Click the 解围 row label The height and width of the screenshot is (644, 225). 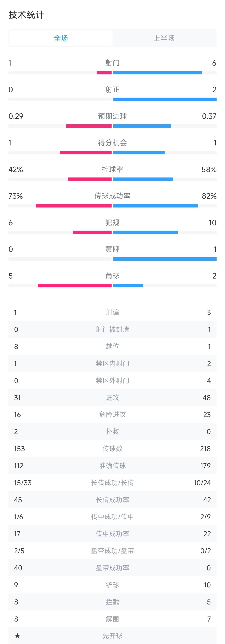coord(112,619)
